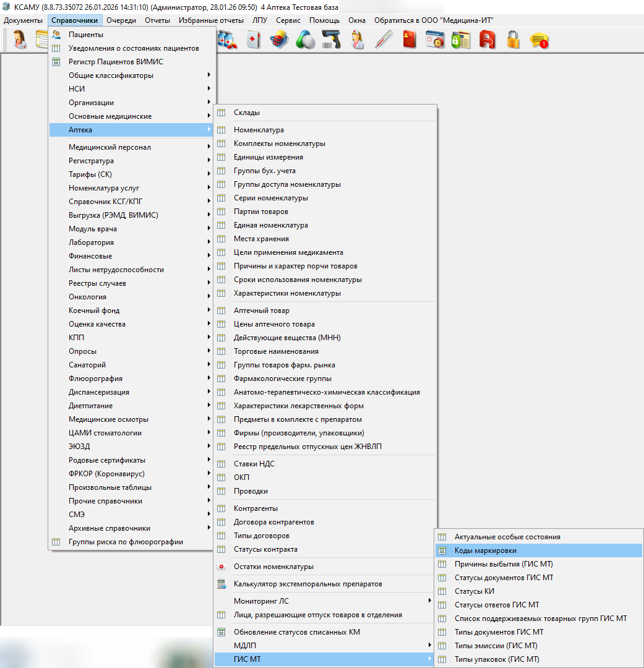Image resolution: width=644 pixels, height=668 pixels.
Task: Open the Сервис menu
Action: pos(288,20)
